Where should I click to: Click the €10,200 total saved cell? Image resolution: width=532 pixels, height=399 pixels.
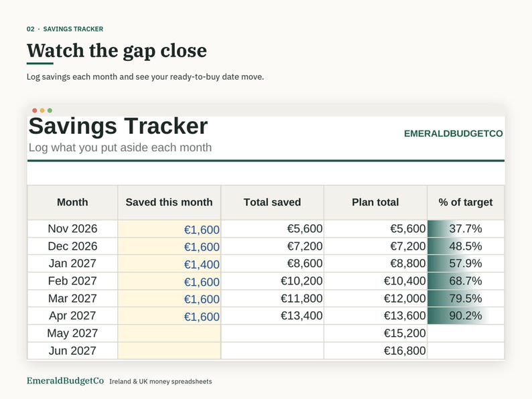pyautogui.click(x=272, y=281)
